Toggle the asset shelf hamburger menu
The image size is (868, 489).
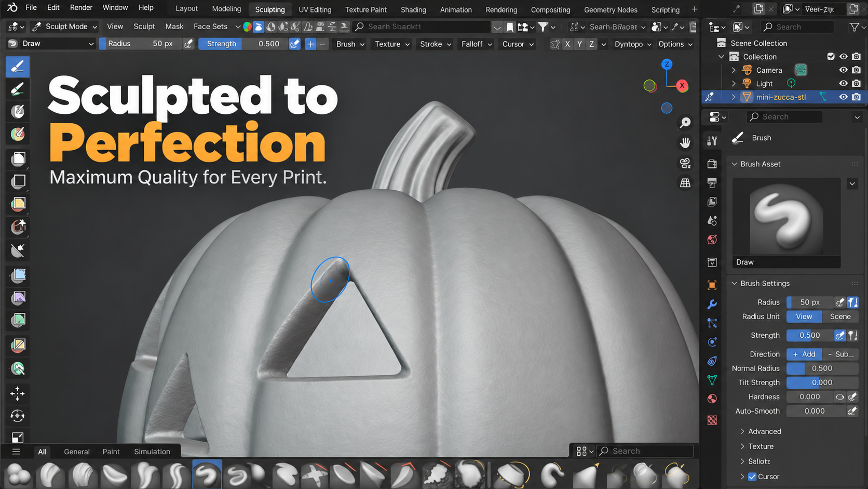click(16, 452)
